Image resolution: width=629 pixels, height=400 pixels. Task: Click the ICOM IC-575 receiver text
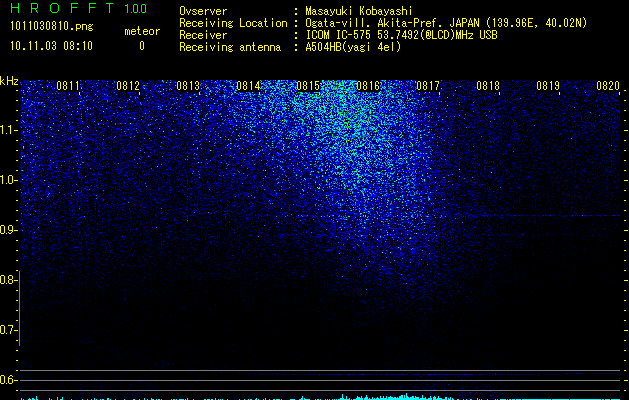[x=401, y=35]
